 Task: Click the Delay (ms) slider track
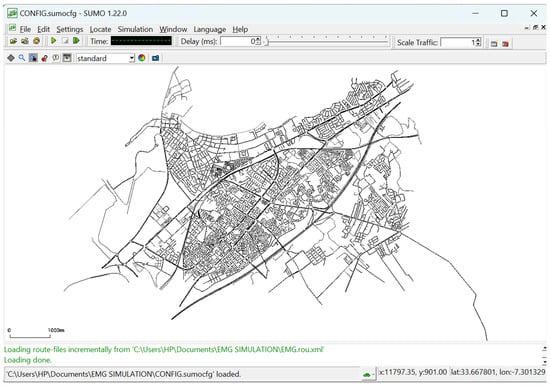(327, 42)
